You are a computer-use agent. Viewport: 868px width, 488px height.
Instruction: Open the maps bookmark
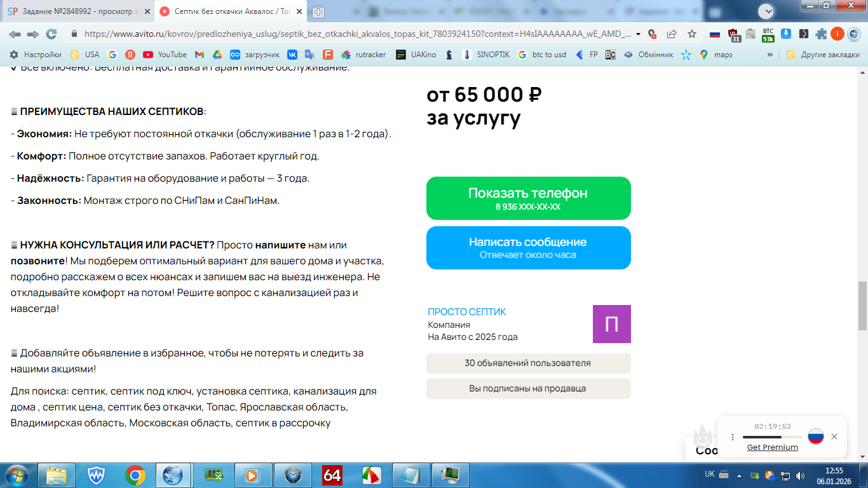tap(716, 55)
